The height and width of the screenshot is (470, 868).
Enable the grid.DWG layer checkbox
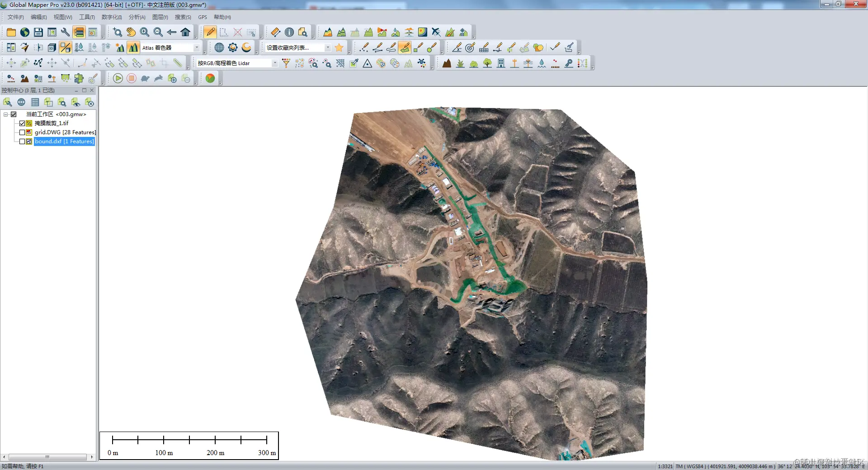tap(22, 132)
